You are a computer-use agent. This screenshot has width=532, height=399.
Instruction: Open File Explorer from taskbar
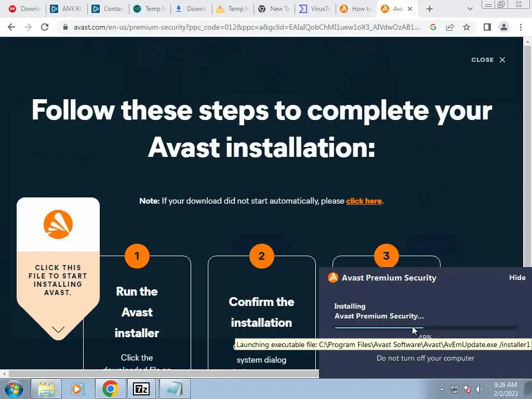point(46,389)
